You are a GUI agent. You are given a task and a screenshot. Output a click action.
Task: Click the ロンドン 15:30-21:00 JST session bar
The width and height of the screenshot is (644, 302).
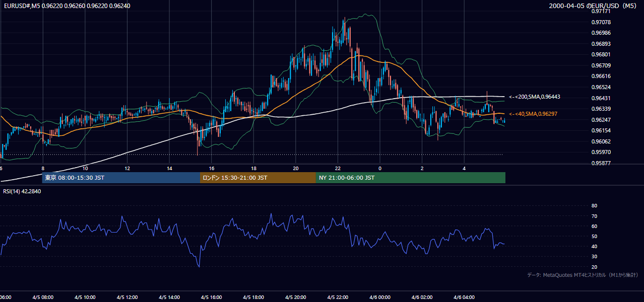pyautogui.click(x=258, y=178)
